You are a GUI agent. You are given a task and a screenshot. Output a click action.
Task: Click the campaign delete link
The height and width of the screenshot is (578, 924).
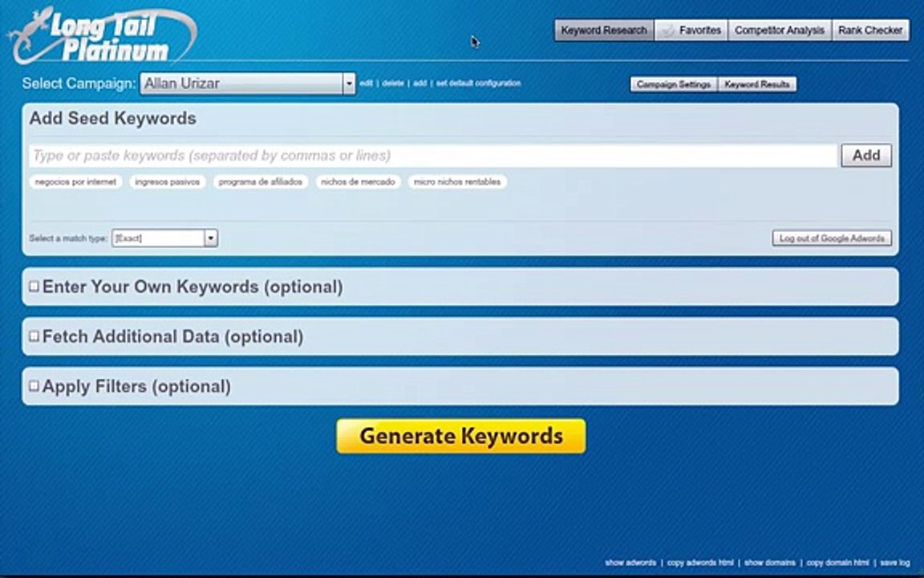coord(392,83)
